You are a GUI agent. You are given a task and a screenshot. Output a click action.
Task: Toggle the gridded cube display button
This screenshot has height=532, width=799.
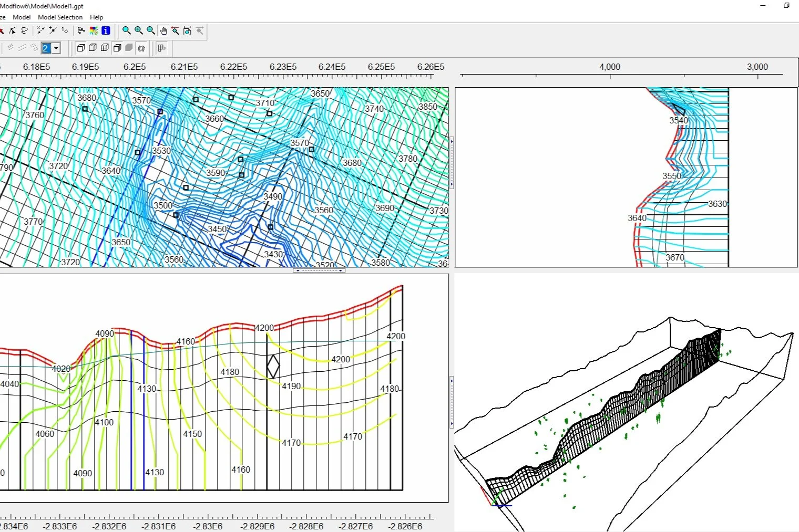tap(105, 48)
